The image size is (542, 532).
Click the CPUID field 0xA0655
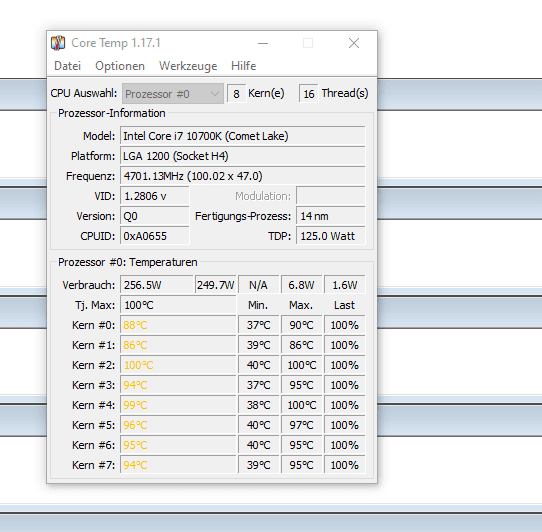(x=155, y=236)
